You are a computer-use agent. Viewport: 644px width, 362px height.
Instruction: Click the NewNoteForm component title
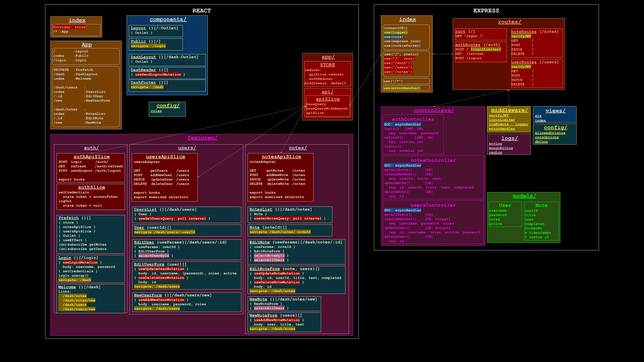[x=263, y=316]
